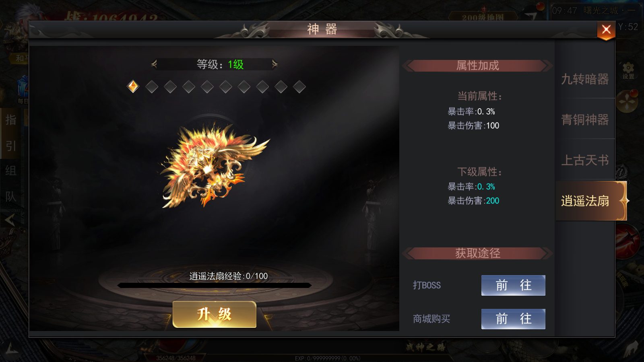Click the red sword skill icon

[627, 241]
